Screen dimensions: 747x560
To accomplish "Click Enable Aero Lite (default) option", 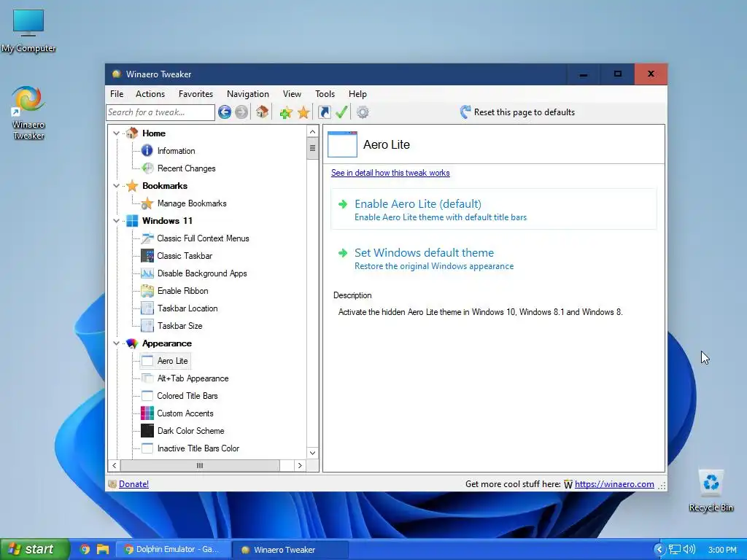I will pos(494,209).
